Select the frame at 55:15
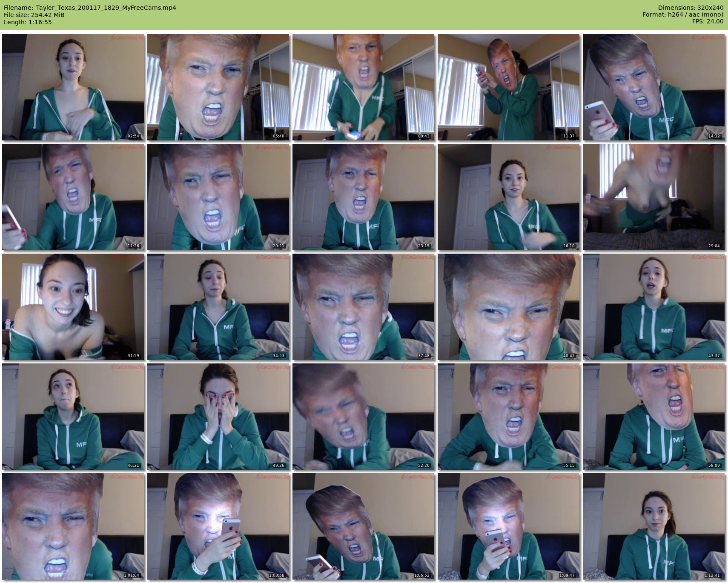 click(x=508, y=417)
